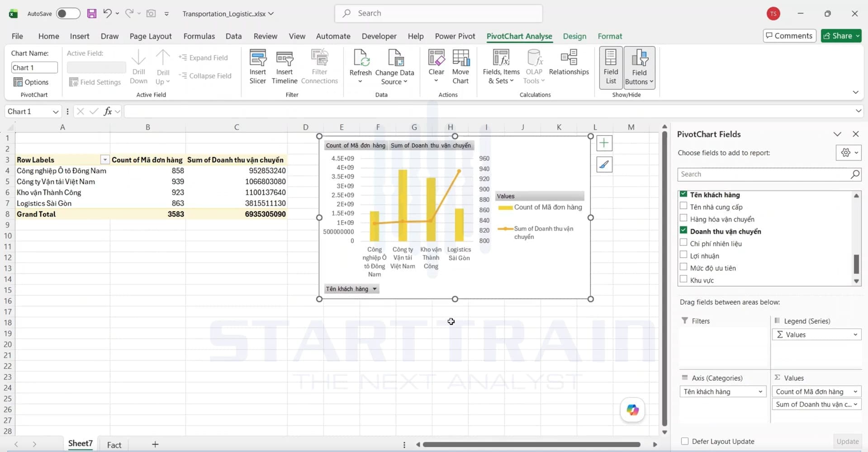
Task: Click the Undo arrow
Action: (107, 13)
